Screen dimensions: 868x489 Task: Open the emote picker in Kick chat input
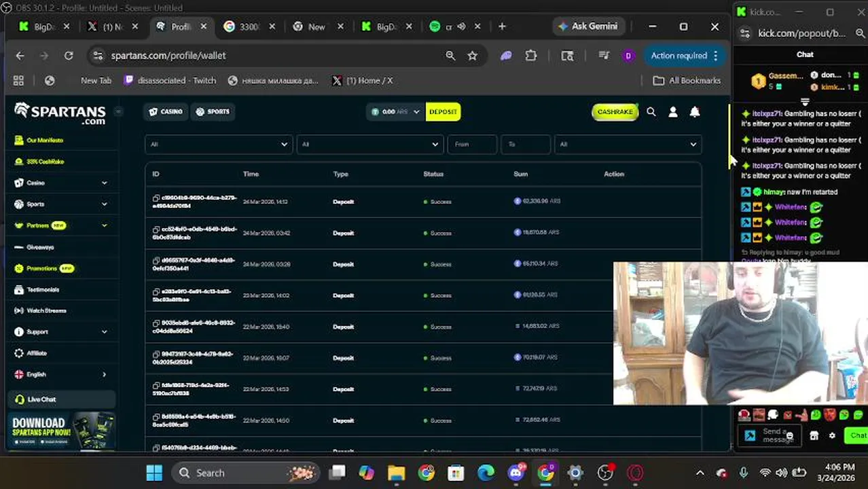click(789, 436)
